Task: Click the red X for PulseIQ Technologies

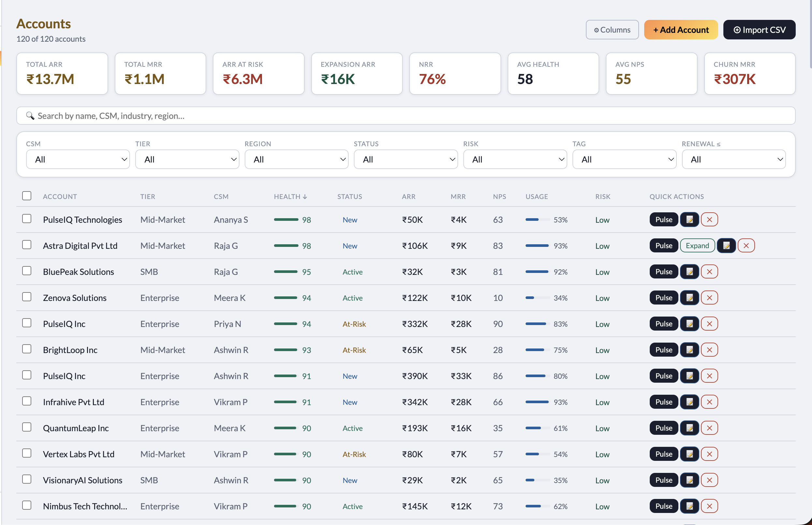Action: 709,220
